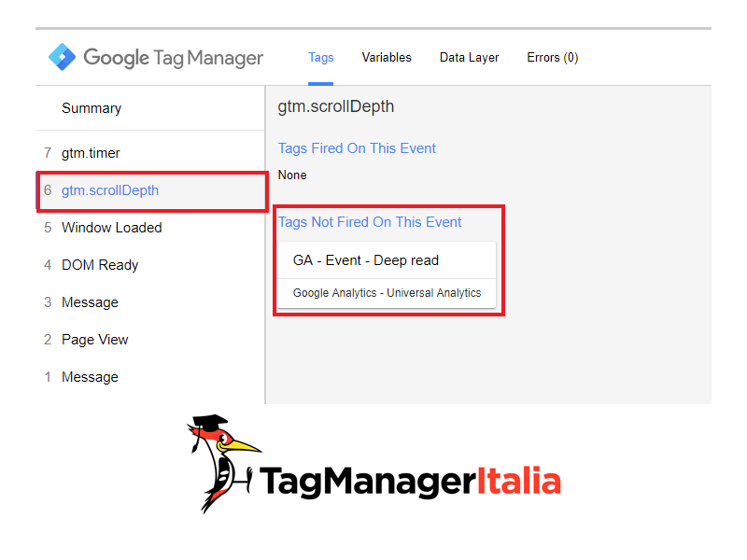Select Summary in the event list
This screenshot has width=747, height=560.
point(150,108)
